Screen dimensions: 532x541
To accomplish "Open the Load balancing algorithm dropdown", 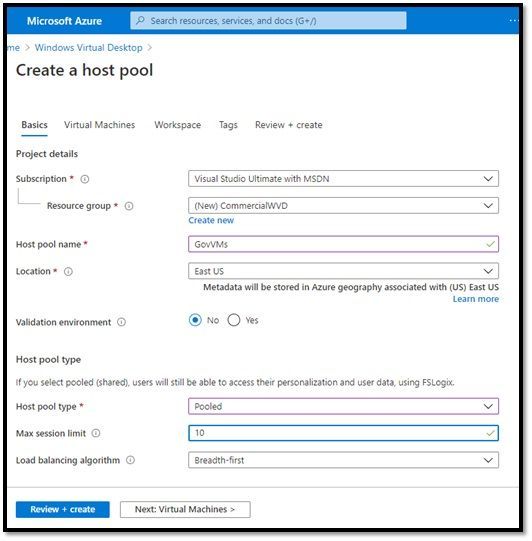I will [x=343, y=460].
